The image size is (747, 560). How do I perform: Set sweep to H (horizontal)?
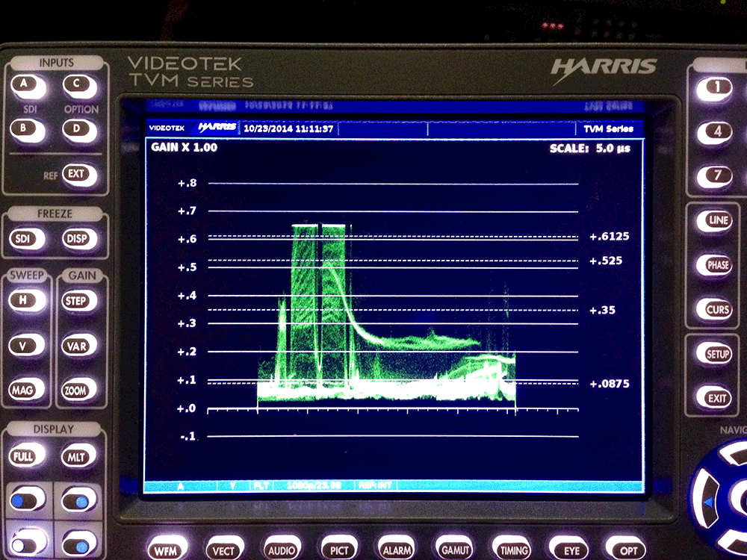pos(27,301)
